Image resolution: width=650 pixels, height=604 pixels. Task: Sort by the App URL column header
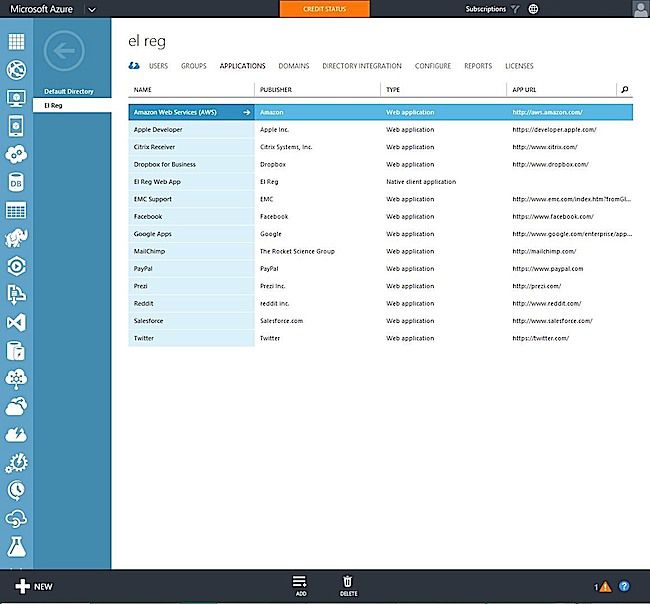tap(524, 90)
